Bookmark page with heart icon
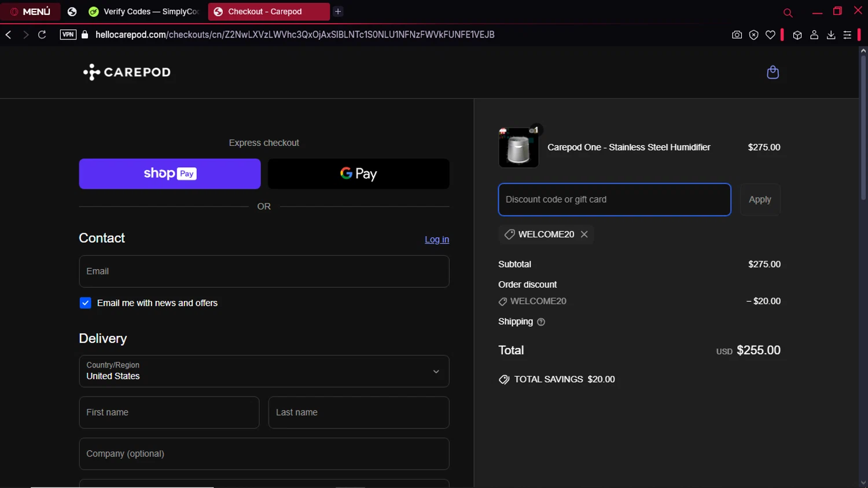This screenshot has width=868, height=488. coord(770,35)
